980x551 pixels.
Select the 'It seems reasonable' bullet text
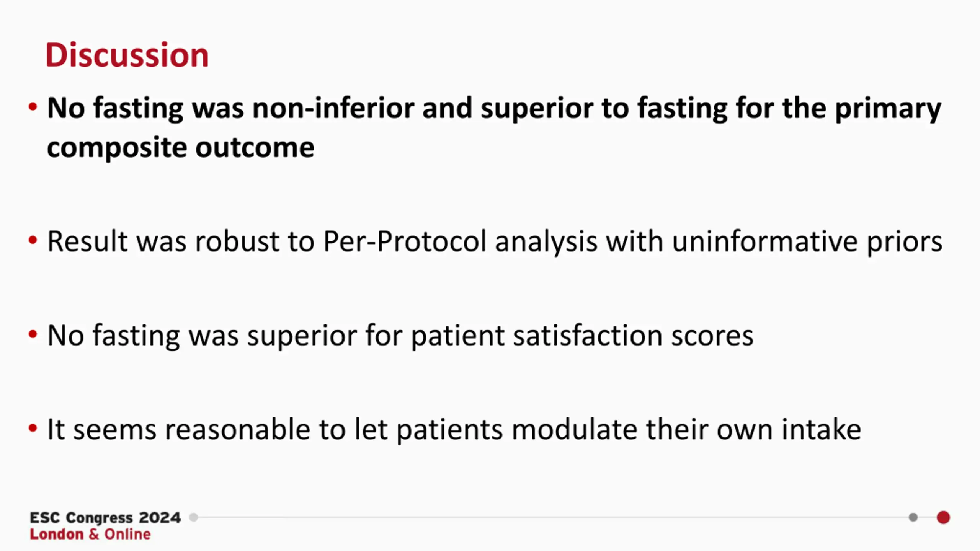pos(454,430)
